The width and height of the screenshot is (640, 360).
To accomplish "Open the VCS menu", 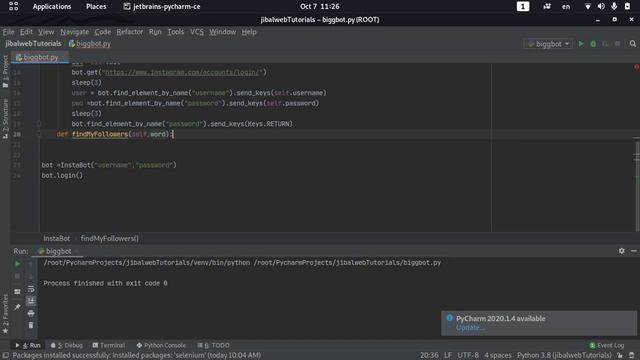I will pos(197,32).
